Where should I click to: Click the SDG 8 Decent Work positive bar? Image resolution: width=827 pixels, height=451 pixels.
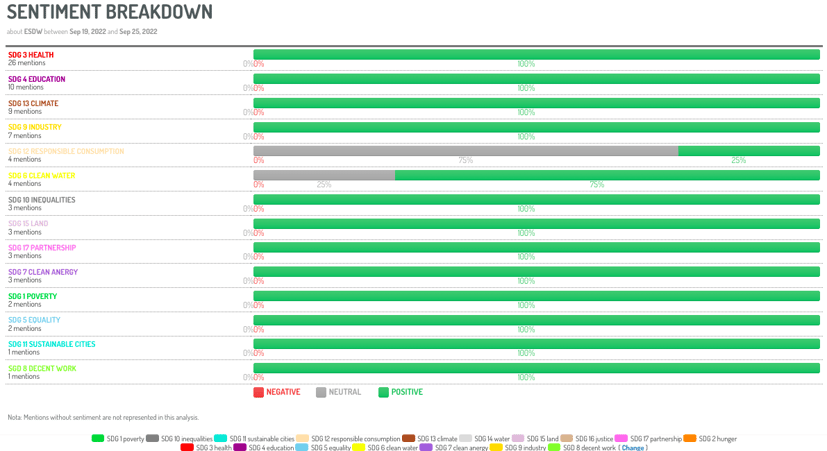(x=536, y=368)
